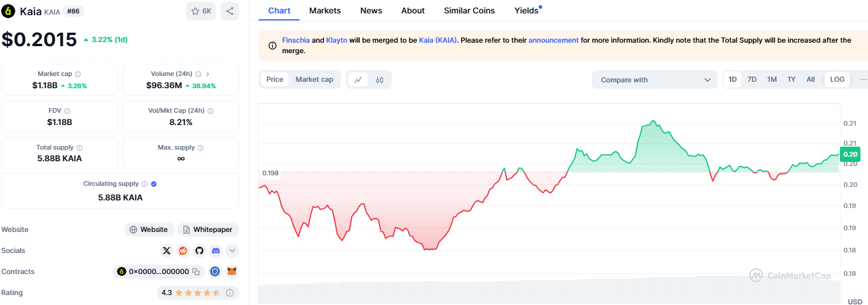This screenshot has width=868, height=305.
Task: Click the 0x0000...000000 contract address
Action: tap(159, 272)
